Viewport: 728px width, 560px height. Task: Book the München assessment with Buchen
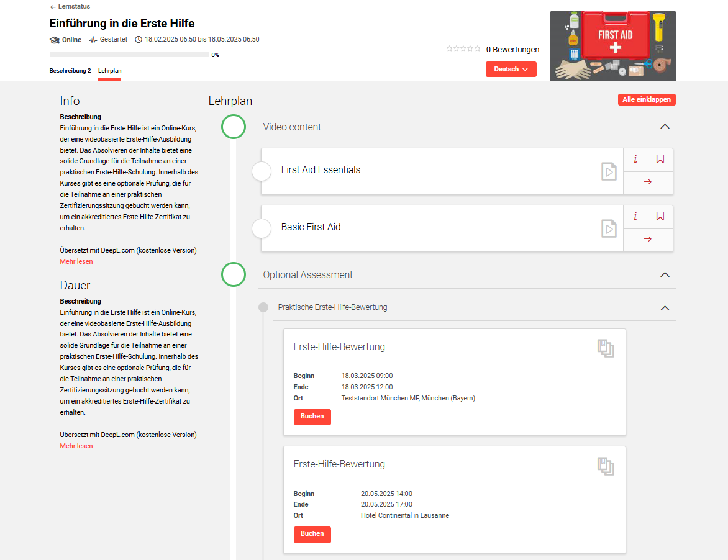coord(312,417)
